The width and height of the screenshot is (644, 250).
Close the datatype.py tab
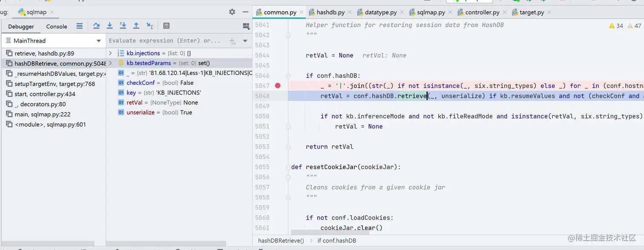tap(402, 13)
